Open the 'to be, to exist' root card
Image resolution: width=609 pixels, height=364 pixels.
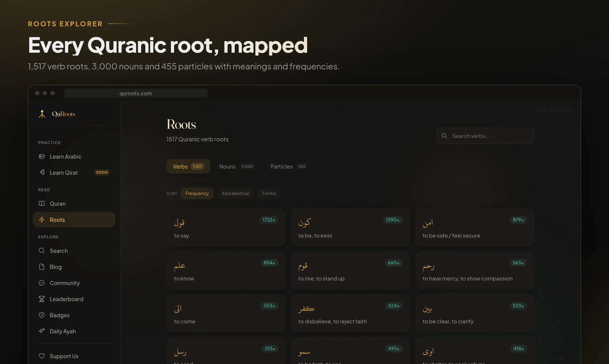click(351, 228)
